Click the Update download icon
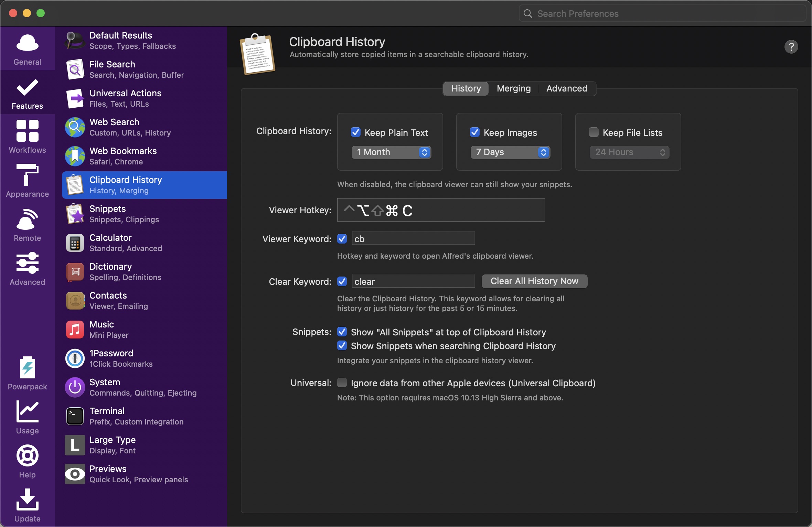Image resolution: width=812 pixels, height=527 pixels. (27, 500)
